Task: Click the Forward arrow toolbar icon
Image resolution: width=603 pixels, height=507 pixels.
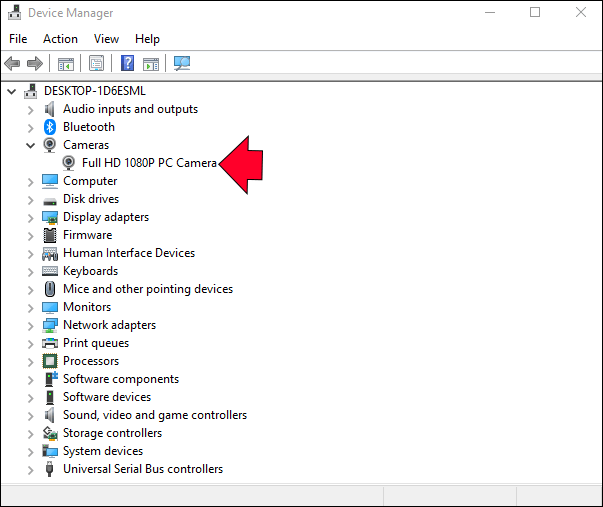Action: 35,63
